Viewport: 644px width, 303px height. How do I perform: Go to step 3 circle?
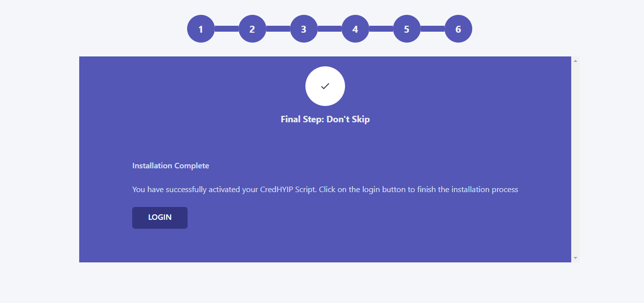pyautogui.click(x=304, y=29)
